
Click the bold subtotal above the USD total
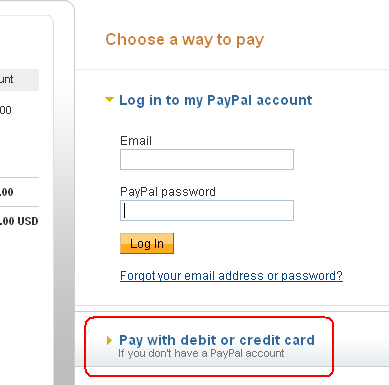click(x=6, y=192)
